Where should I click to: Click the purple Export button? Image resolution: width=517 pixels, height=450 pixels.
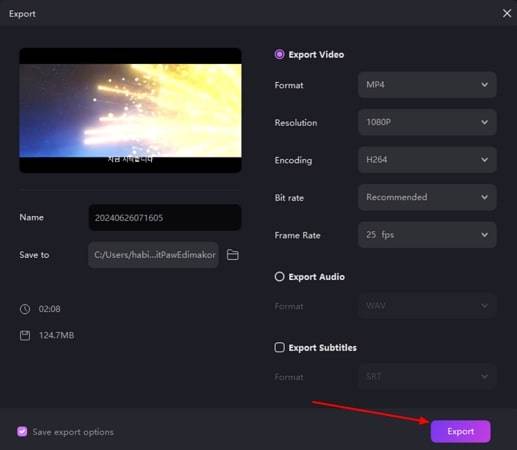click(x=460, y=432)
